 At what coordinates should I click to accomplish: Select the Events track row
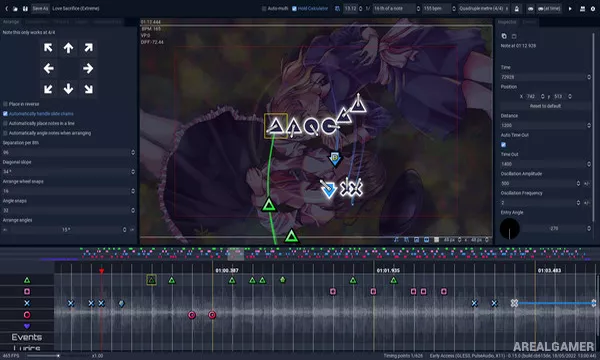pos(27,337)
